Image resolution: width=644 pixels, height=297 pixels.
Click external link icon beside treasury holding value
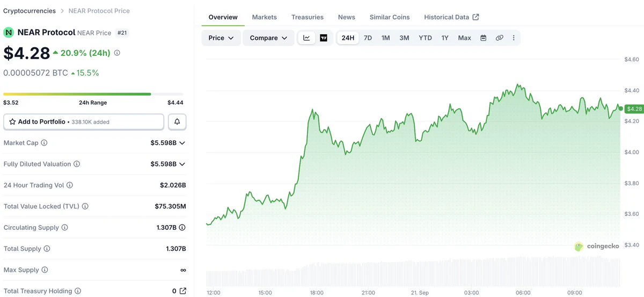183,291
